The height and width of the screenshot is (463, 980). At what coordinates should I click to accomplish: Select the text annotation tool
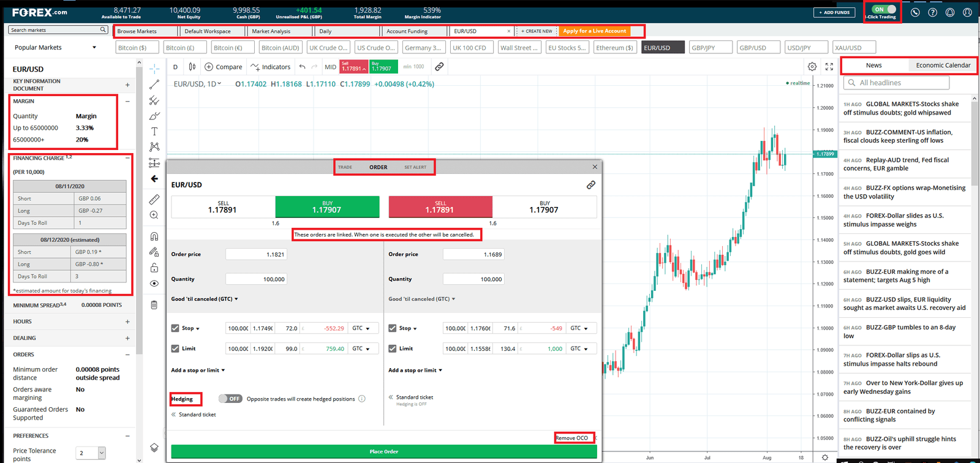pos(154,131)
